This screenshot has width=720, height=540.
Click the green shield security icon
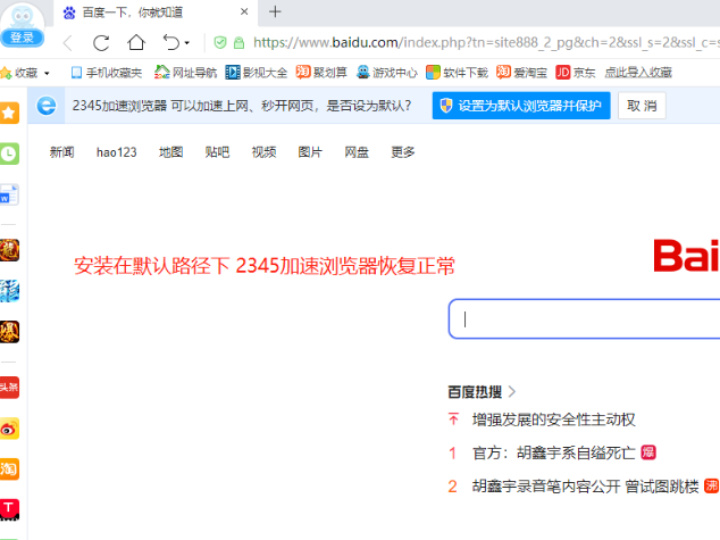click(220, 43)
